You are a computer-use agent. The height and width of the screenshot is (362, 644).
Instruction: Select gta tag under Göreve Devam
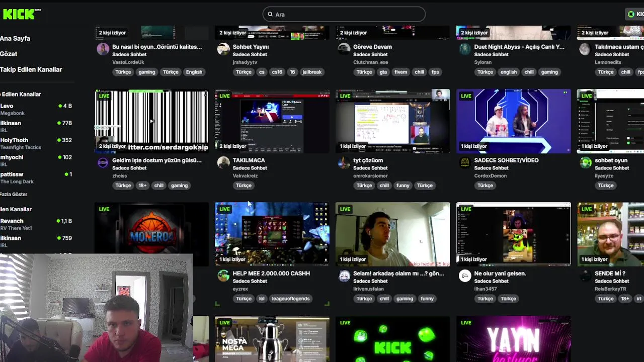click(x=383, y=72)
